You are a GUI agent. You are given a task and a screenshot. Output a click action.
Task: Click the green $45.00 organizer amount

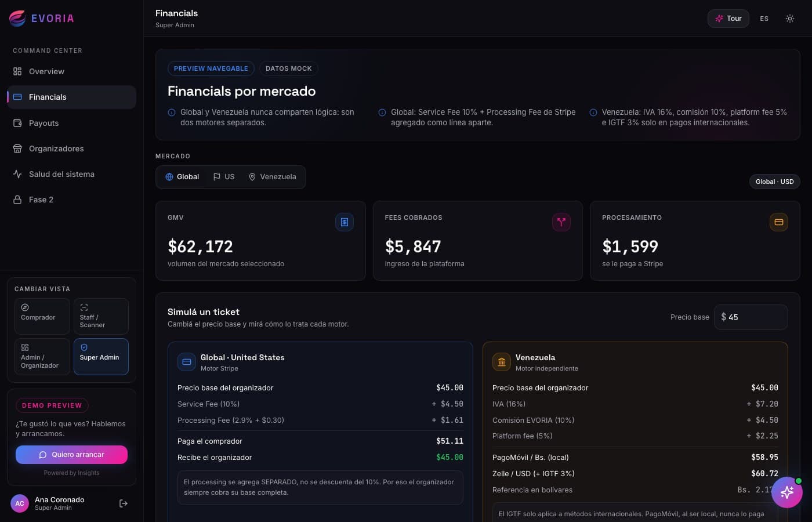click(x=449, y=458)
